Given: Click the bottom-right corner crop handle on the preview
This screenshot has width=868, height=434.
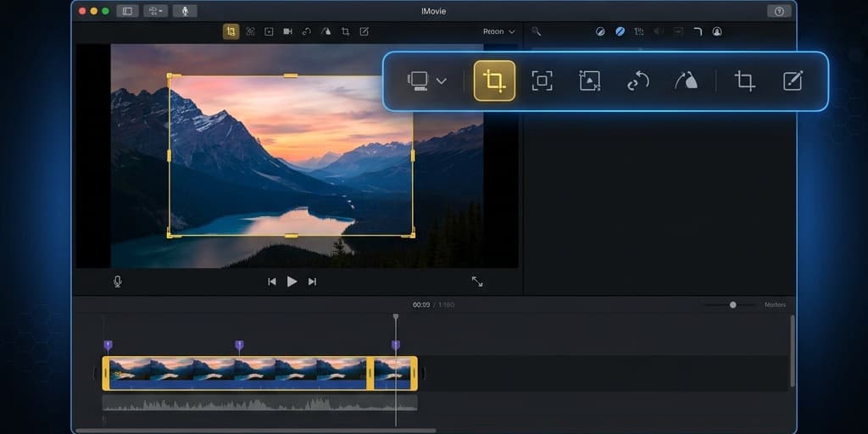Looking at the screenshot, I should (x=411, y=235).
